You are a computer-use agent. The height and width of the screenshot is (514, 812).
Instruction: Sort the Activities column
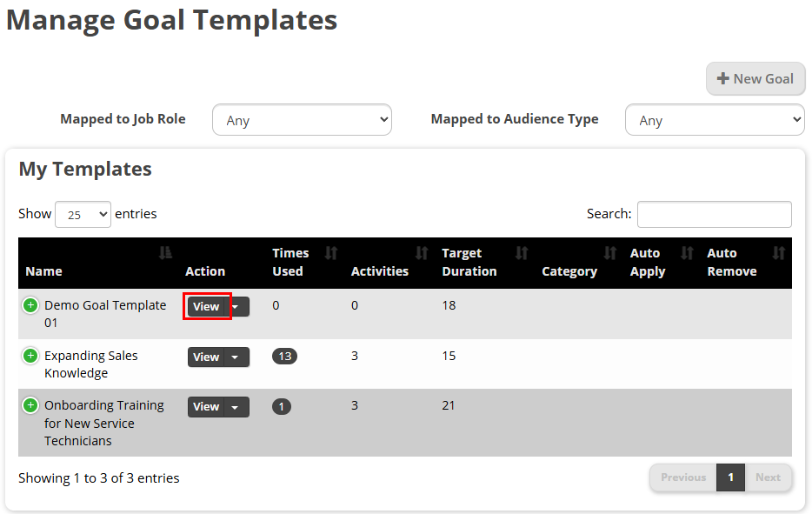click(x=424, y=253)
